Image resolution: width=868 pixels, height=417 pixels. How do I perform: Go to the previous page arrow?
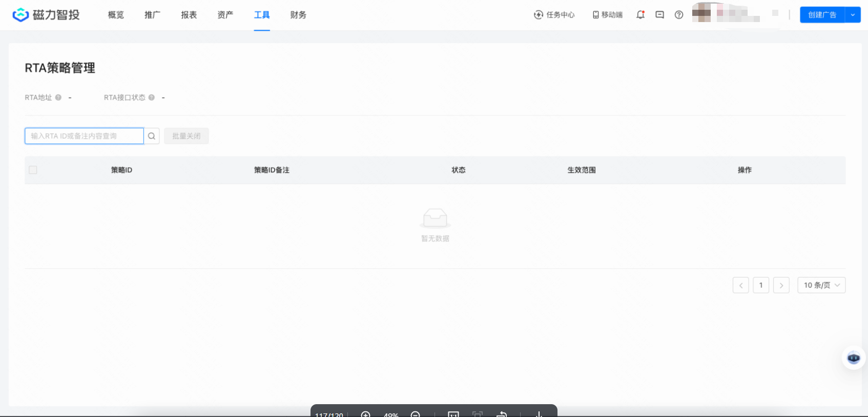click(741, 285)
